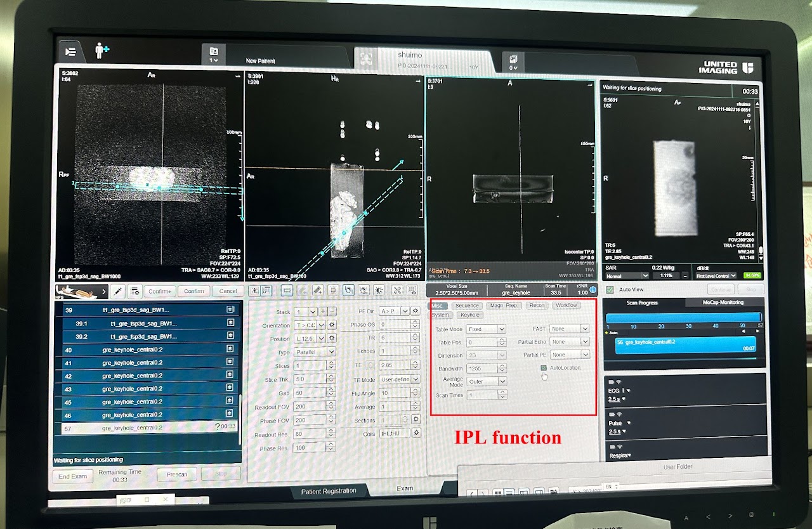Click the Slices value stepper
812x529 pixels.
point(331,366)
